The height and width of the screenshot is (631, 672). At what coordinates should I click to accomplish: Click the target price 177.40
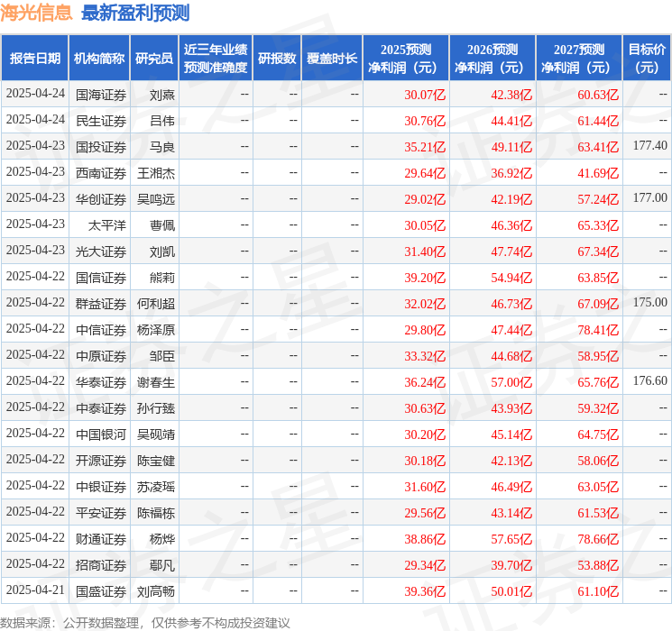(x=650, y=146)
